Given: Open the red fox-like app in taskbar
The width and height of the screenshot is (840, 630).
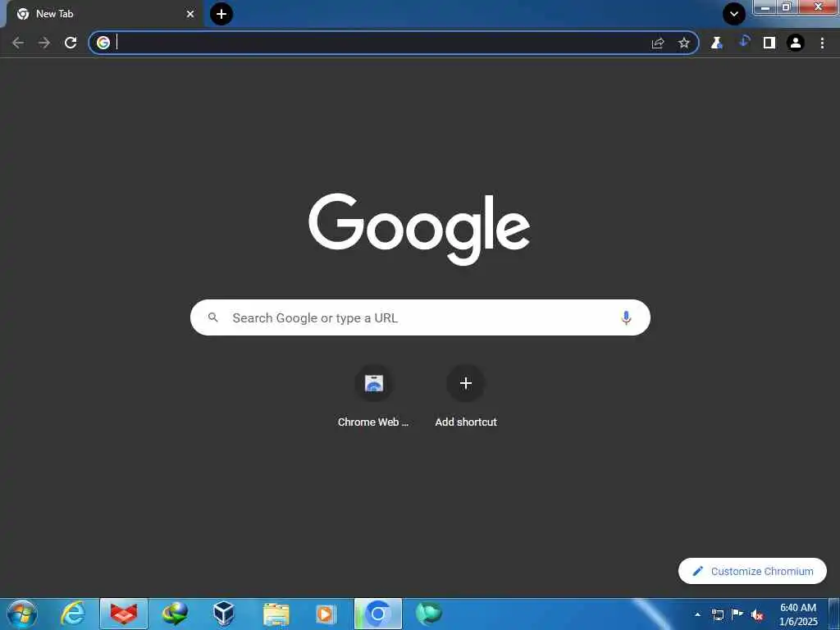Looking at the screenshot, I should click(124, 614).
